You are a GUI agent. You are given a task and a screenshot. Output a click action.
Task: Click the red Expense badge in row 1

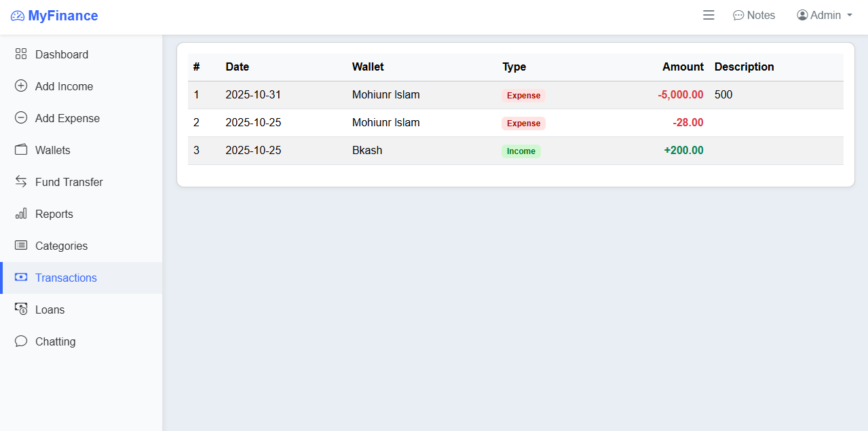[x=523, y=96]
